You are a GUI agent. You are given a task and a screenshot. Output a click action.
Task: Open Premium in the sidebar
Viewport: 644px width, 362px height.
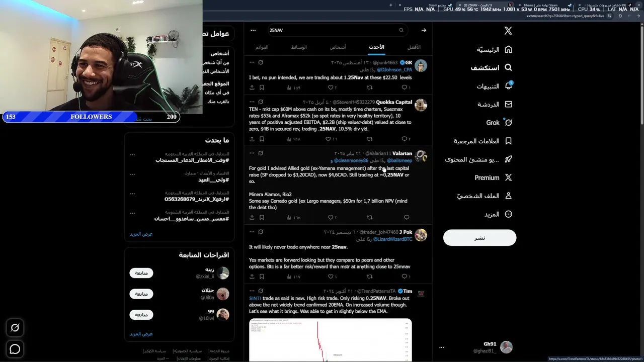493,177
